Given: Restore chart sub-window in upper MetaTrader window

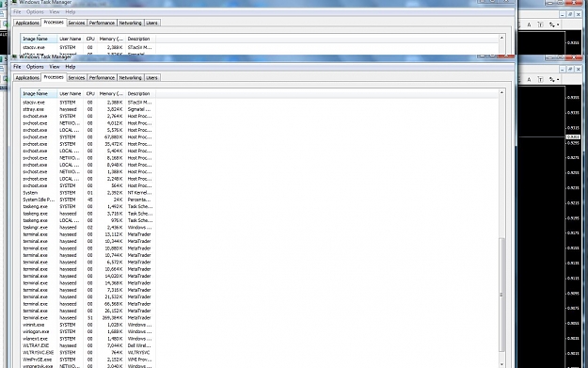Looking at the screenshot, I should 570,14.
